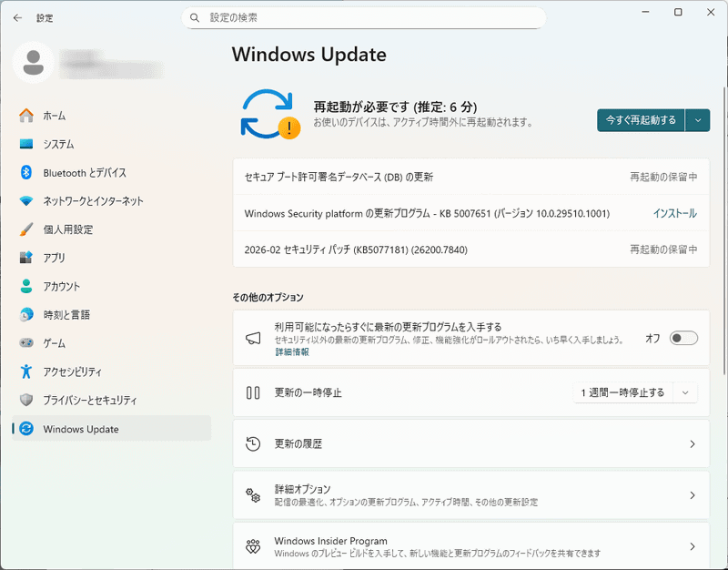728x570 pixels.
Task: Click 再起動が必要です heading text
Action: point(395,107)
